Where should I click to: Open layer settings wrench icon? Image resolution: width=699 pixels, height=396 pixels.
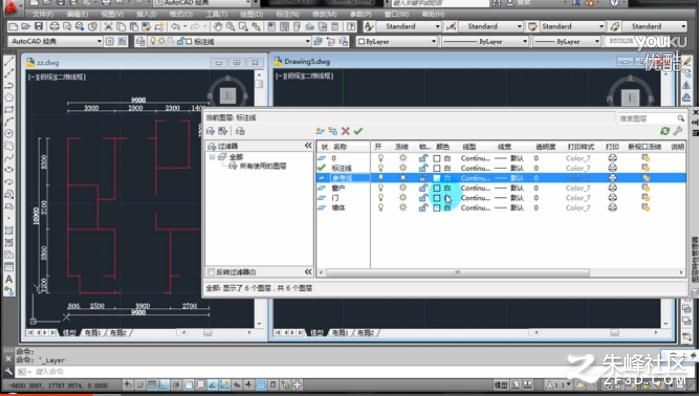tap(678, 131)
